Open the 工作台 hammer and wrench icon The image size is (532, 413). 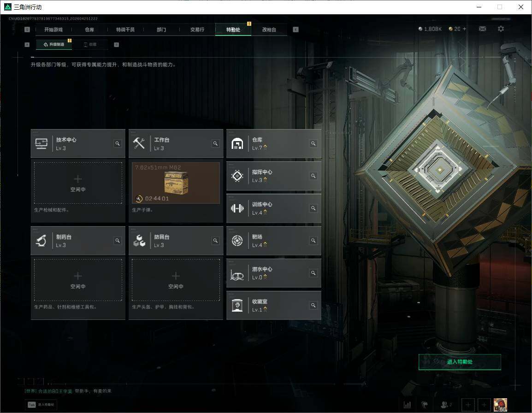tap(139, 143)
